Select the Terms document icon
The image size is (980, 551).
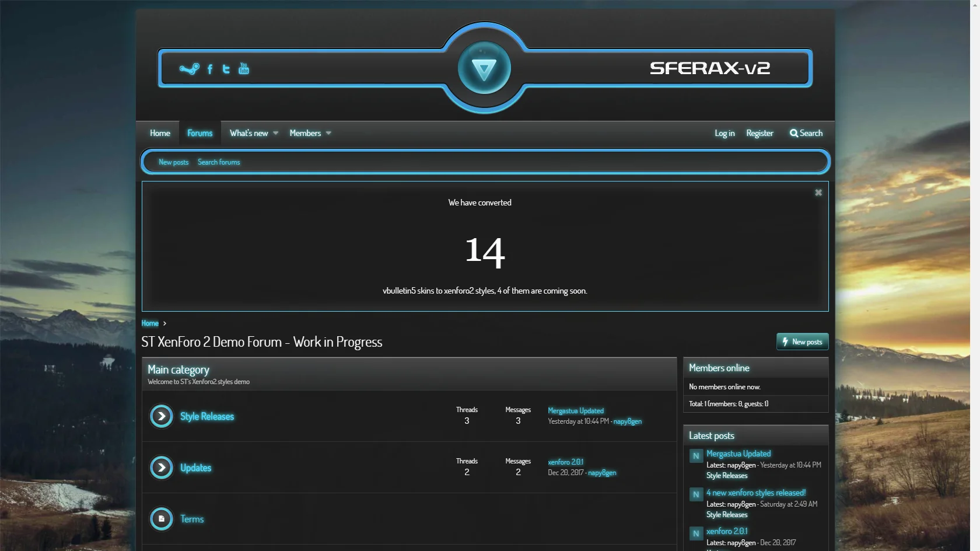[161, 519]
